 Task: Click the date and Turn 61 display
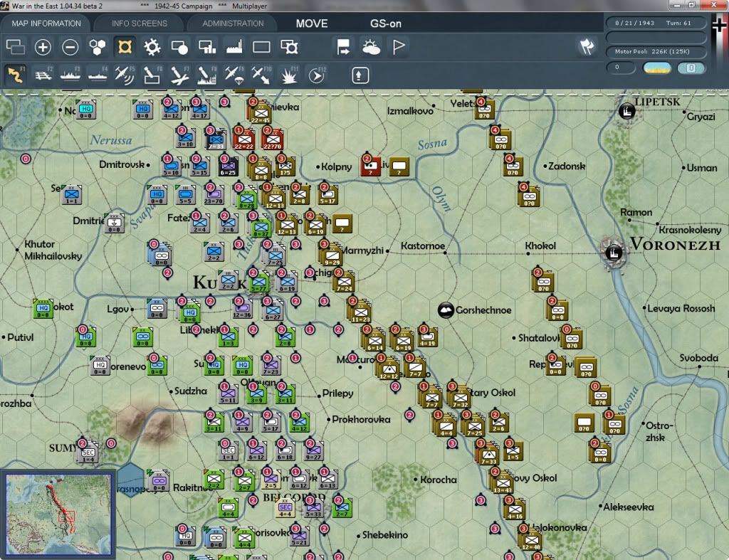click(656, 23)
